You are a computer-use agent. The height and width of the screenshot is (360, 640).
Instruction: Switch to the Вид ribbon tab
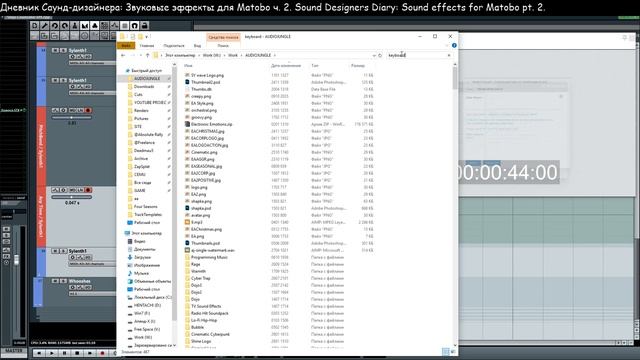pos(198,46)
